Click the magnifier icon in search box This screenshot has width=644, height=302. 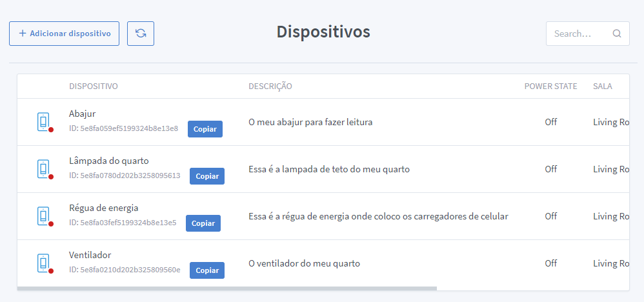click(x=617, y=34)
